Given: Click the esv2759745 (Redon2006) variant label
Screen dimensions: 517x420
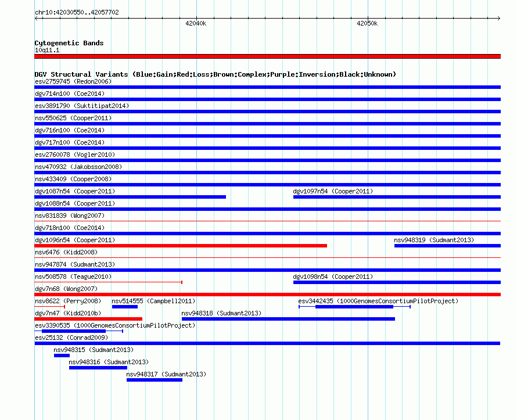Looking at the screenshot, I should pos(73,81).
